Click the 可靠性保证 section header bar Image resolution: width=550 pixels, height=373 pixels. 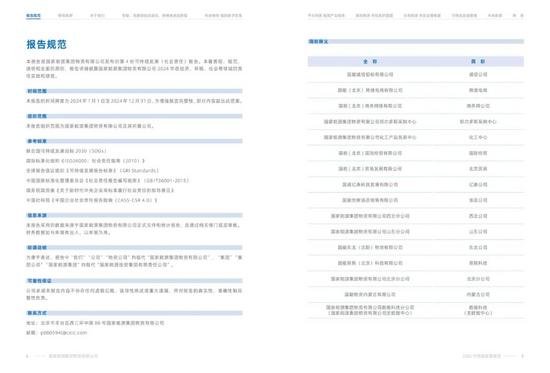pyautogui.click(x=134, y=281)
